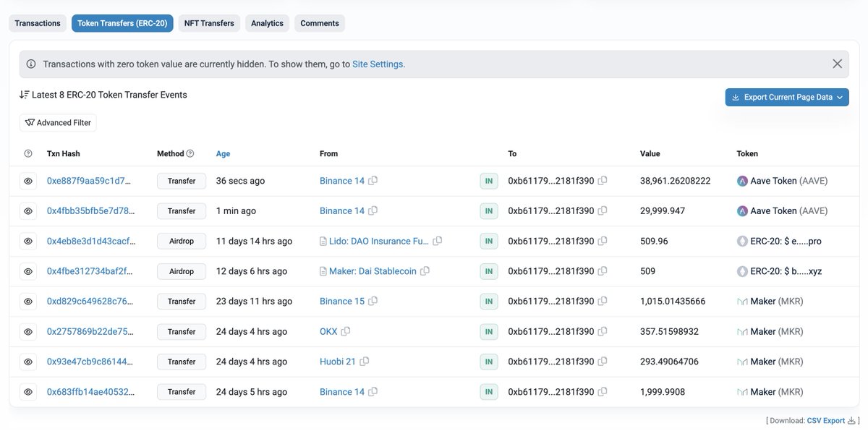Preview transaction 0xe887f9aa59c1d7 with eye icon
The width and height of the screenshot is (868, 431).
[28, 181]
